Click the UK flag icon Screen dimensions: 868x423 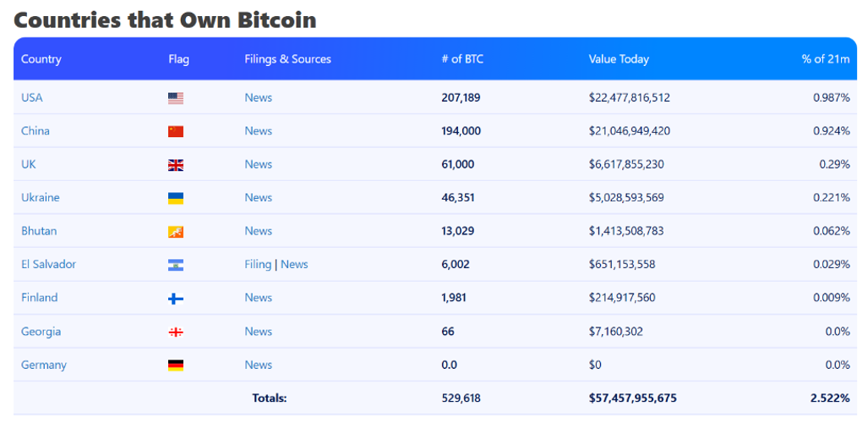coord(176,165)
